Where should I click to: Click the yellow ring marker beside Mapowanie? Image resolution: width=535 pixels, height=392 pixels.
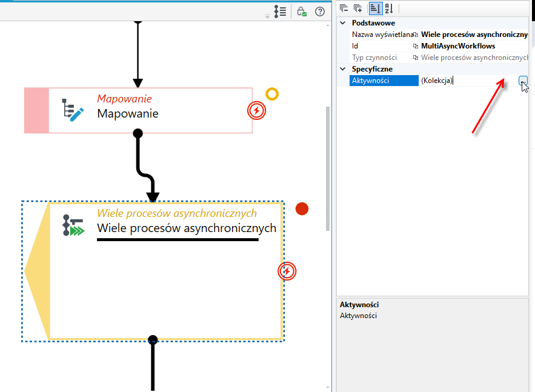272,94
